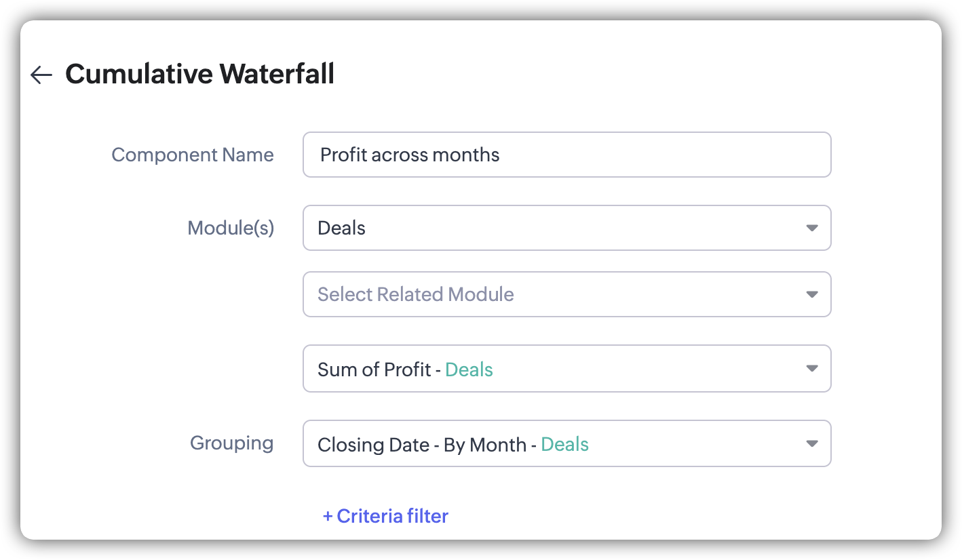Click the Module(s) label

point(231,228)
